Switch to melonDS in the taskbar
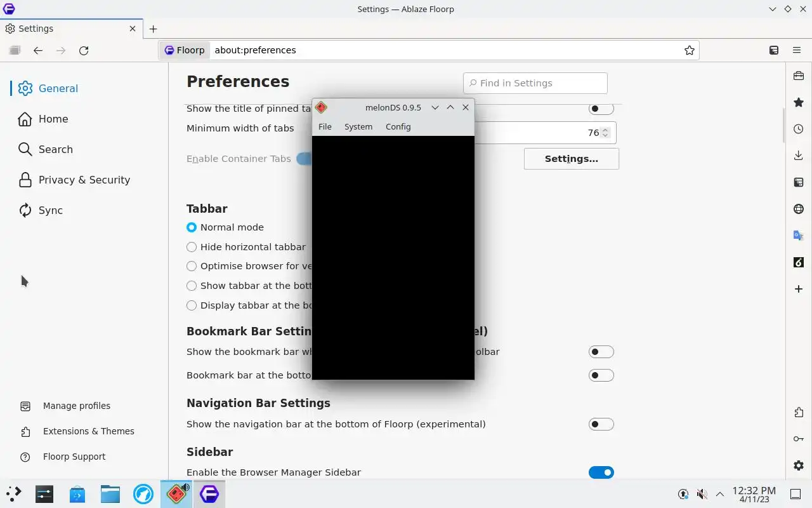Viewport: 812px width, 508px height. coord(176,493)
